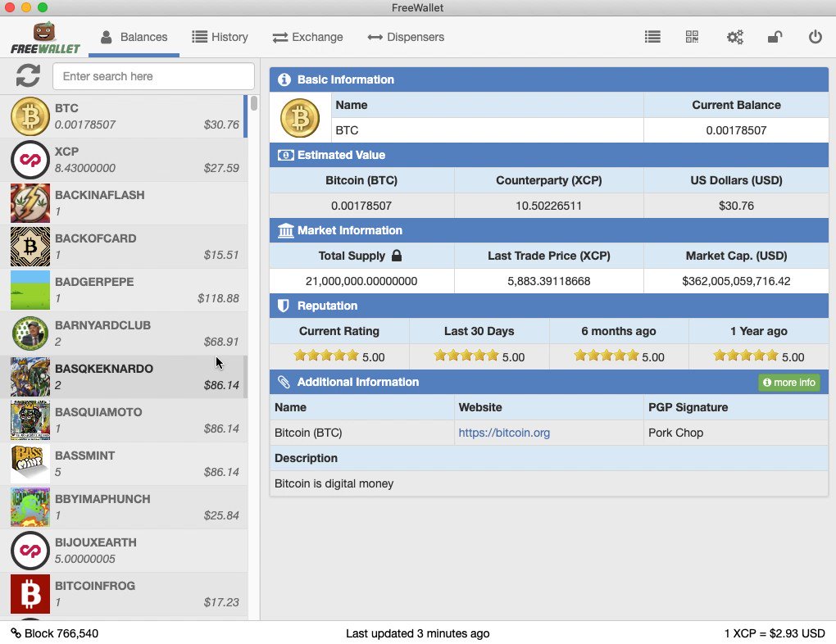The image size is (836, 644).
Task: Open the Exchange tab
Action: coord(307,38)
